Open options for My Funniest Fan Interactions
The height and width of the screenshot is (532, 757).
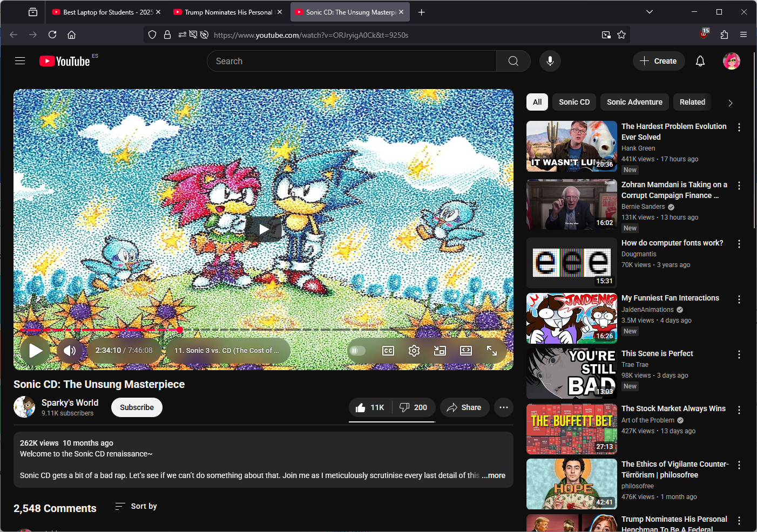click(x=739, y=299)
